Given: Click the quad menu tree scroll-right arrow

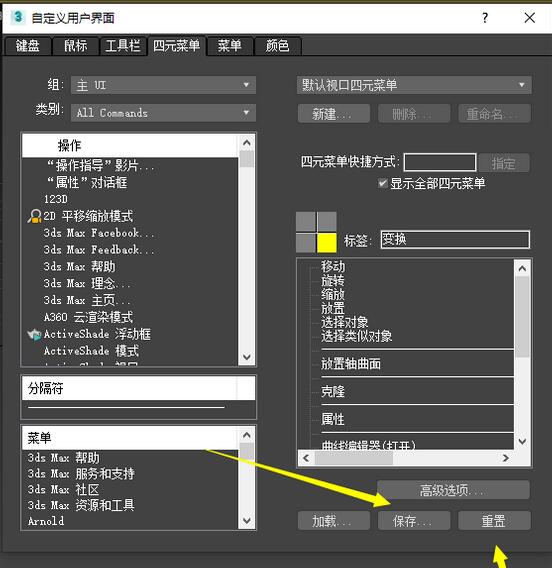Looking at the screenshot, I should coord(506,458).
